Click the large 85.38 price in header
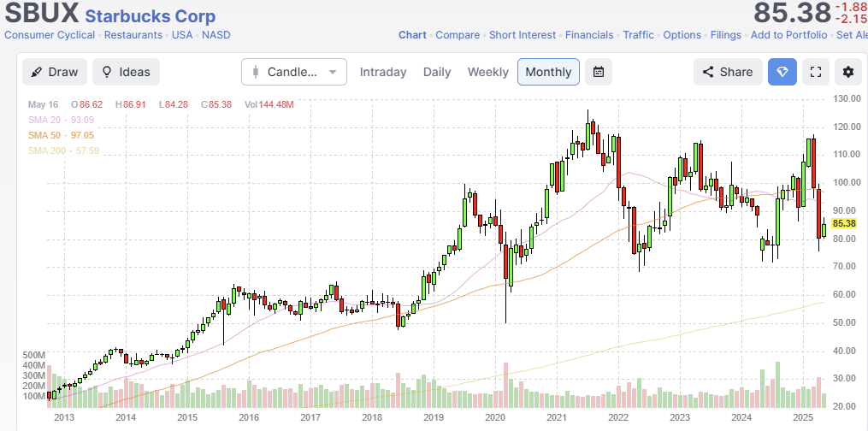This screenshot has width=868, height=431. coord(793,14)
